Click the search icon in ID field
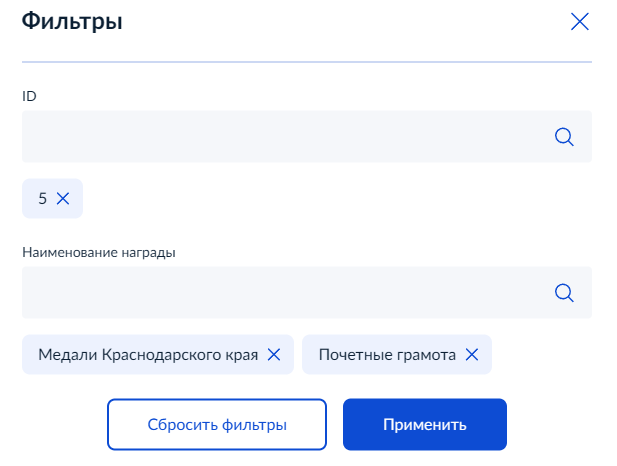The image size is (617, 466). [564, 137]
